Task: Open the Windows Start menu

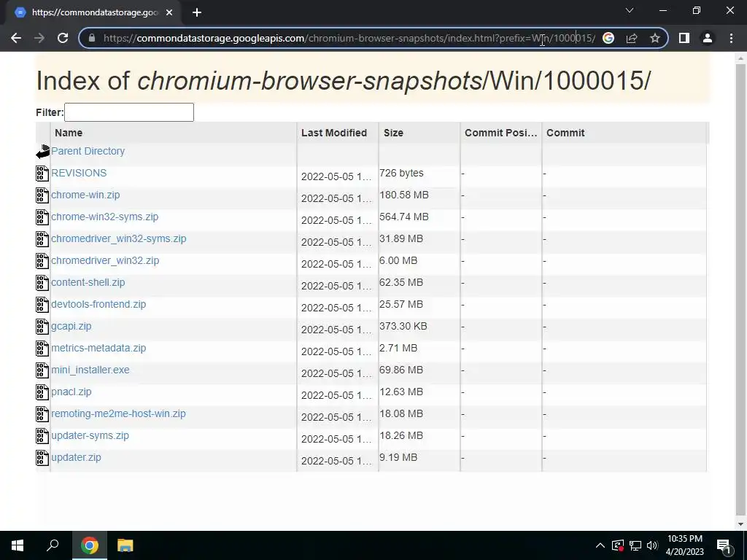Action: coord(18,545)
